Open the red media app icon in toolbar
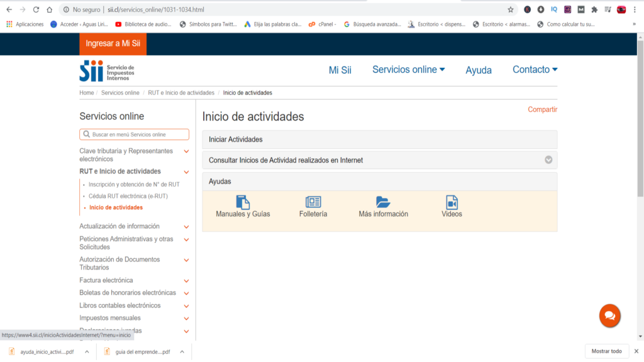This screenshot has height=362, width=644. tap(621, 9)
